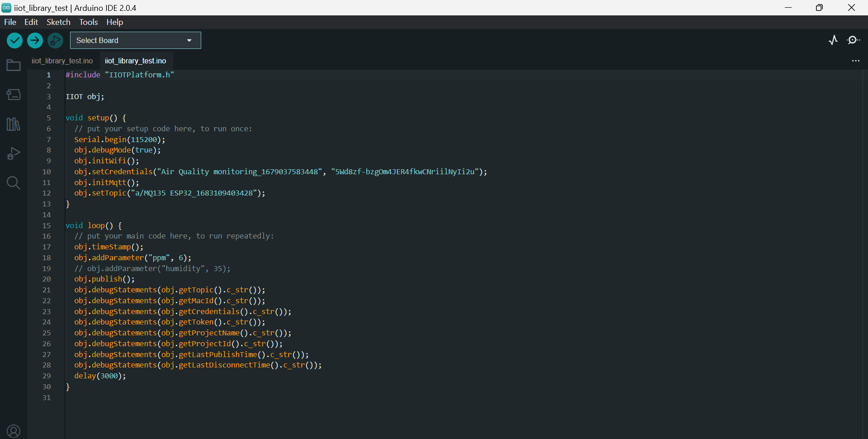Click the user account profile icon

pyautogui.click(x=14, y=431)
